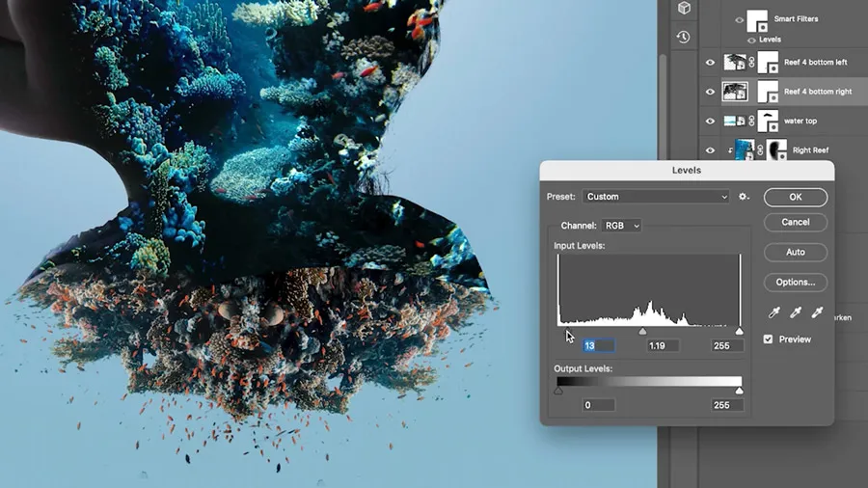Click the 'Smart Filters' label
This screenshot has width=868, height=488.
pyautogui.click(x=796, y=19)
